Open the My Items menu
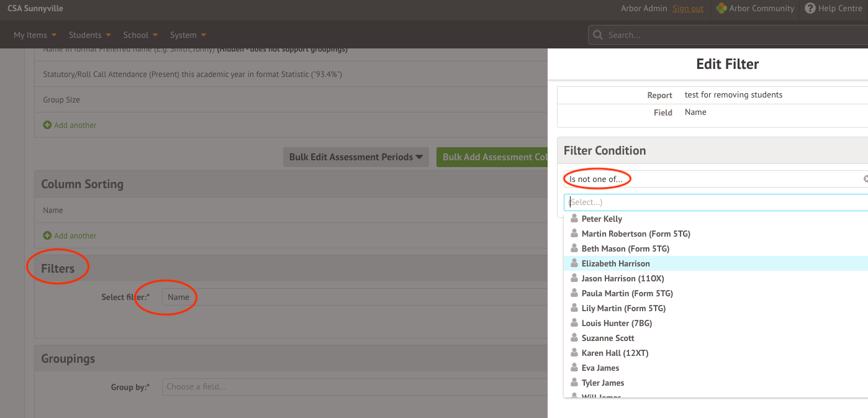 coord(35,35)
